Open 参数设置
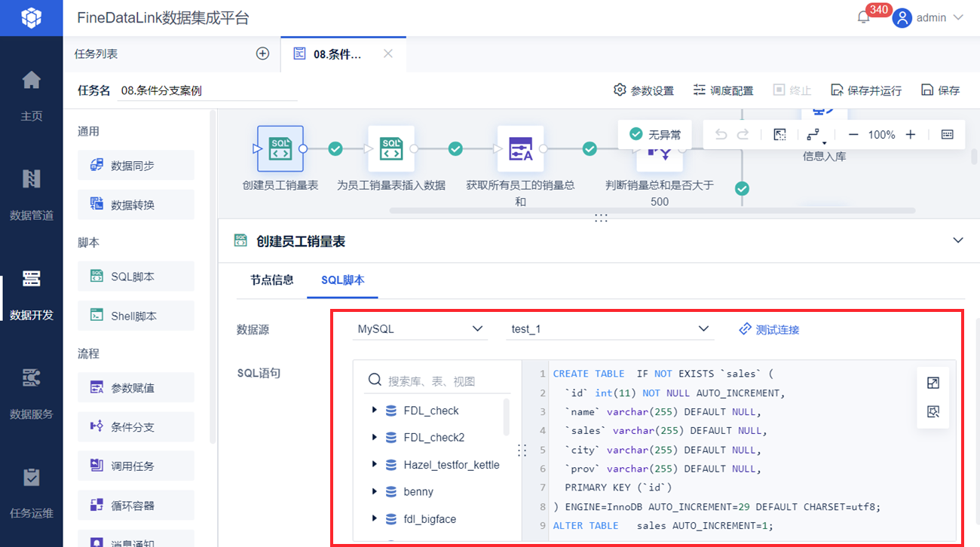Viewport: 980px width, 547px height. point(644,90)
